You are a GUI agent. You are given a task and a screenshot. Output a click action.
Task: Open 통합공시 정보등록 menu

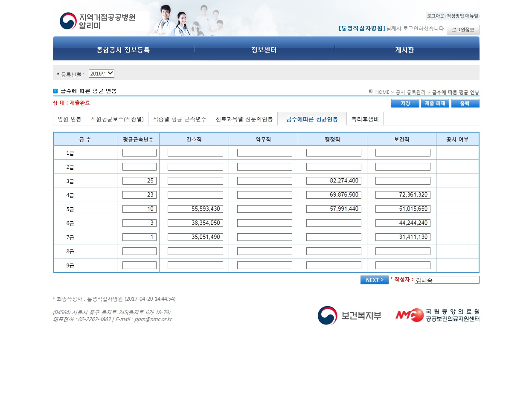click(x=123, y=50)
